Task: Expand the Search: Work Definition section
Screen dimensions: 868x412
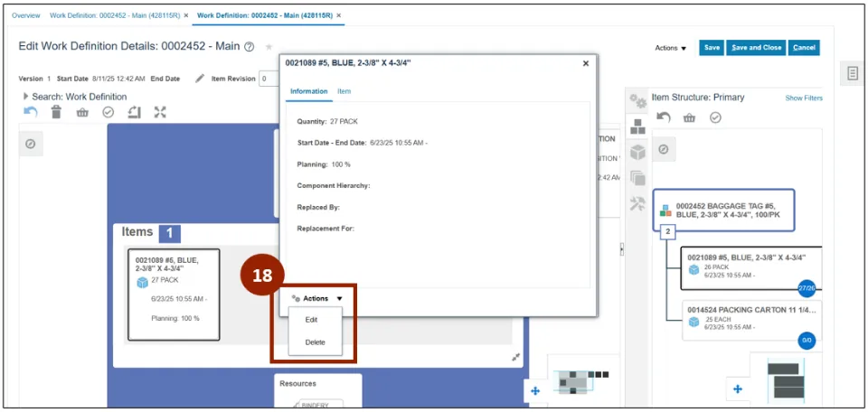Action: click(x=25, y=97)
